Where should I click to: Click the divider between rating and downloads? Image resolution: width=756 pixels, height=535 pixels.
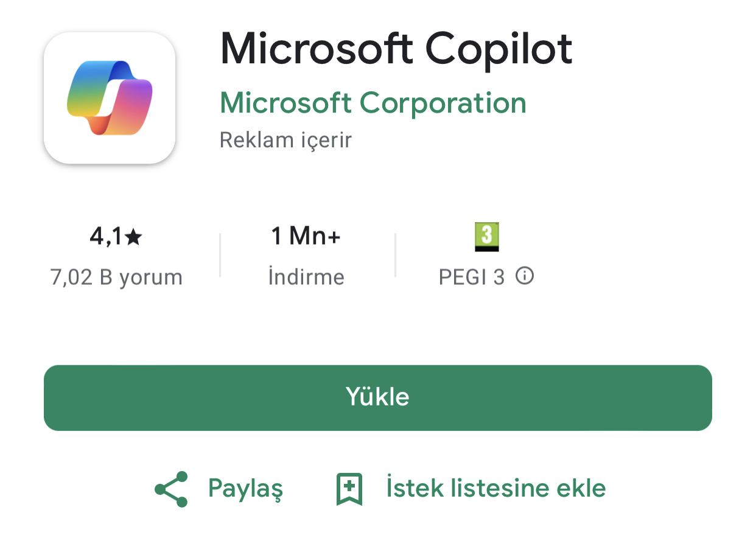coord(220,255)
